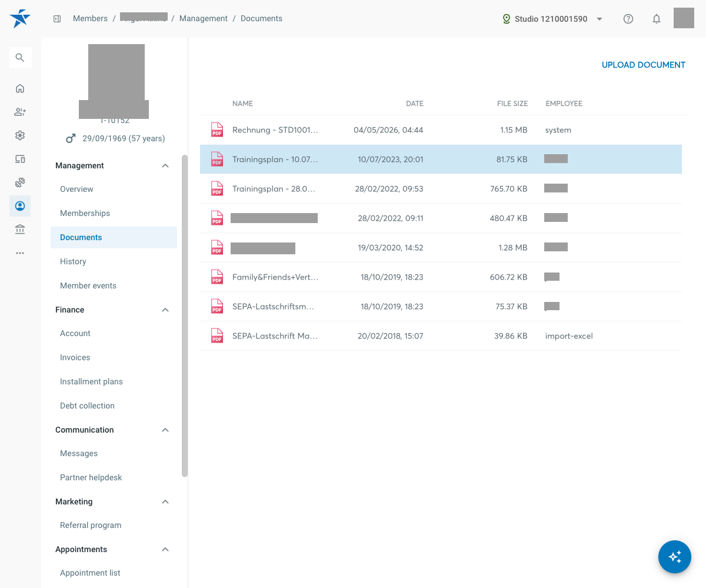Sort documents by the DATE column header
This screenshot has width=706, height=588.
pyautogui.click(x=415, y=104)
